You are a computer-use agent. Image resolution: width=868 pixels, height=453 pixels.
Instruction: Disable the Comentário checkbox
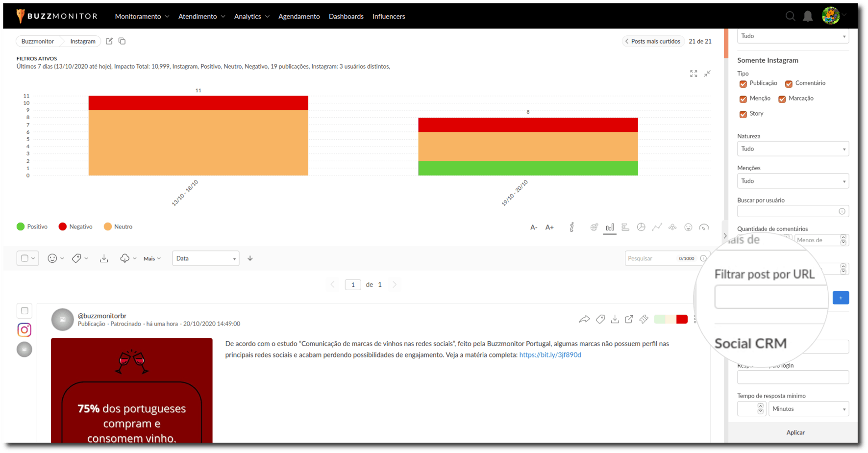(789, 84)
